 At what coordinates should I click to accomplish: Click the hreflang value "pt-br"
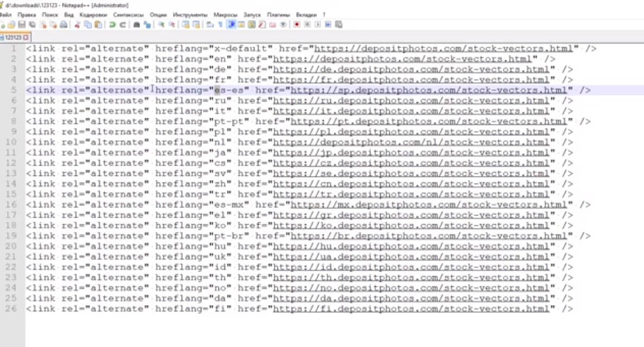229,236
